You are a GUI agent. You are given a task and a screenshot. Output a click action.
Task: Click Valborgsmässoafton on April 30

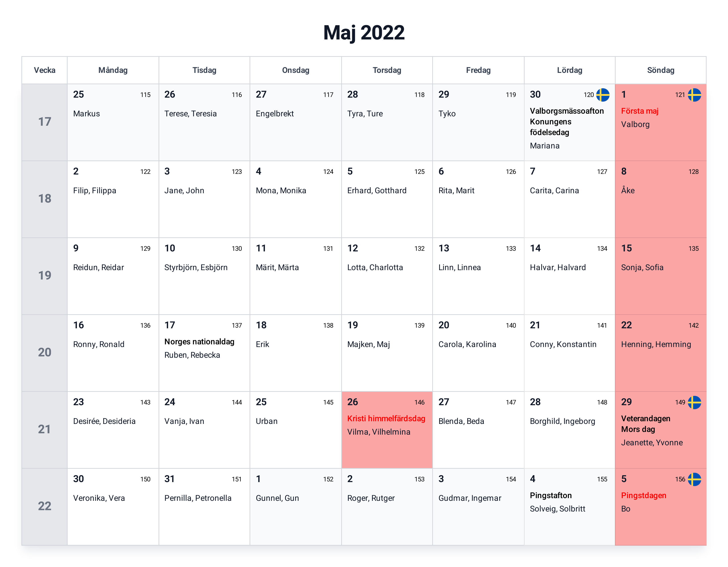(567, 111)
